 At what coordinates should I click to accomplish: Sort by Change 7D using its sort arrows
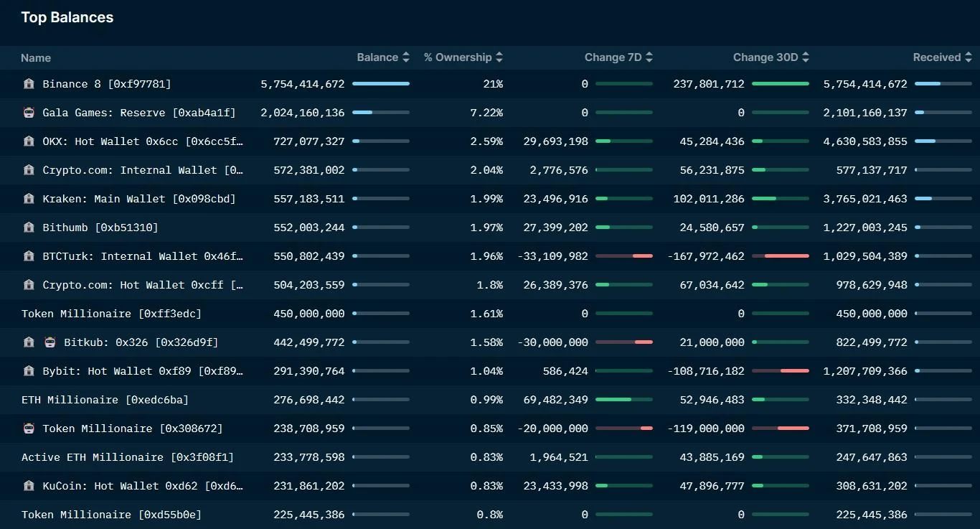click(x=649, y=57)
